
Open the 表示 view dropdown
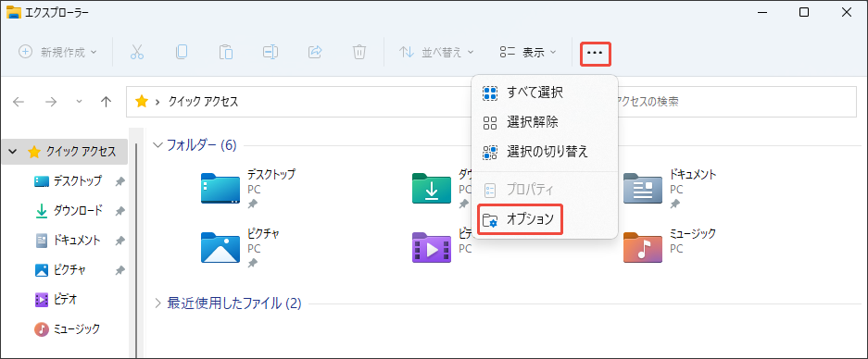coord(527,52)
